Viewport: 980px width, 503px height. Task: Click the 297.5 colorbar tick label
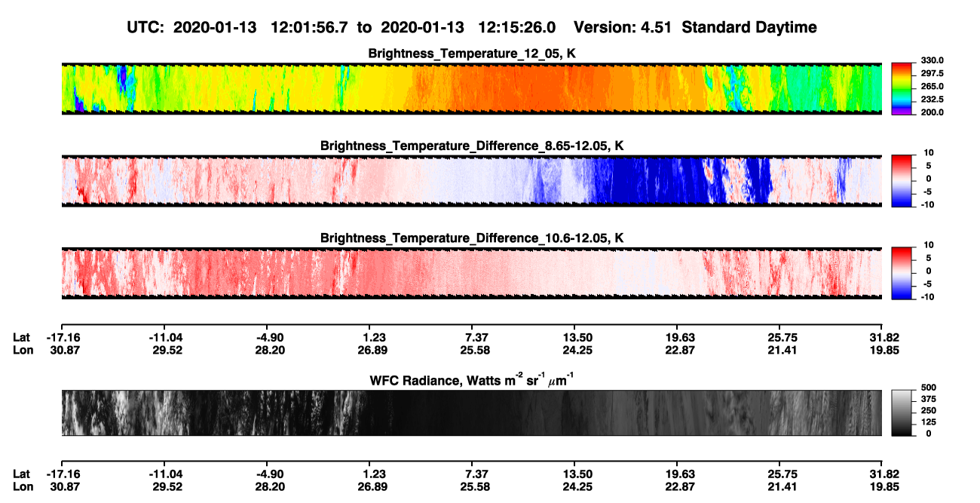pos(932,73)
